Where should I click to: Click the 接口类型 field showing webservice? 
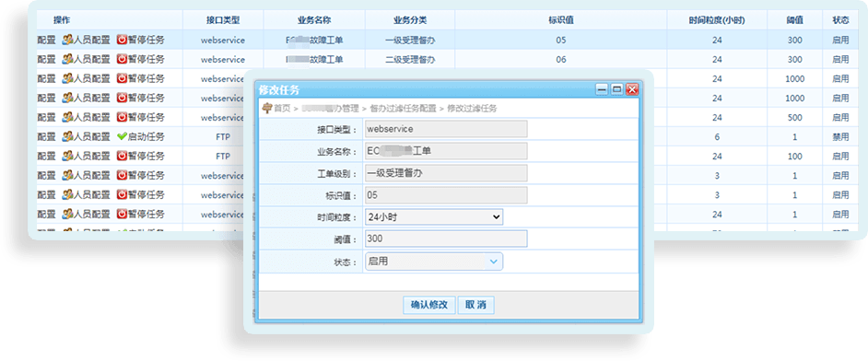[446, 129]
